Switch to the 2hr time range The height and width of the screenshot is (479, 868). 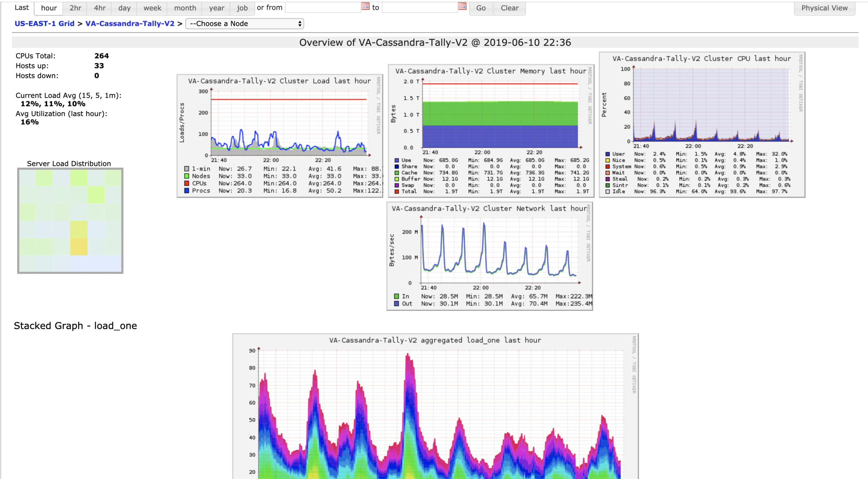pos(75,8)
